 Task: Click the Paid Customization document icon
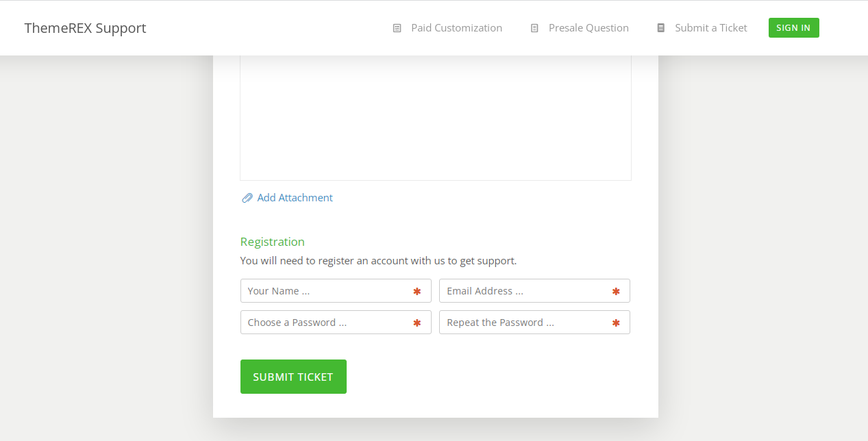click(397, 28)
